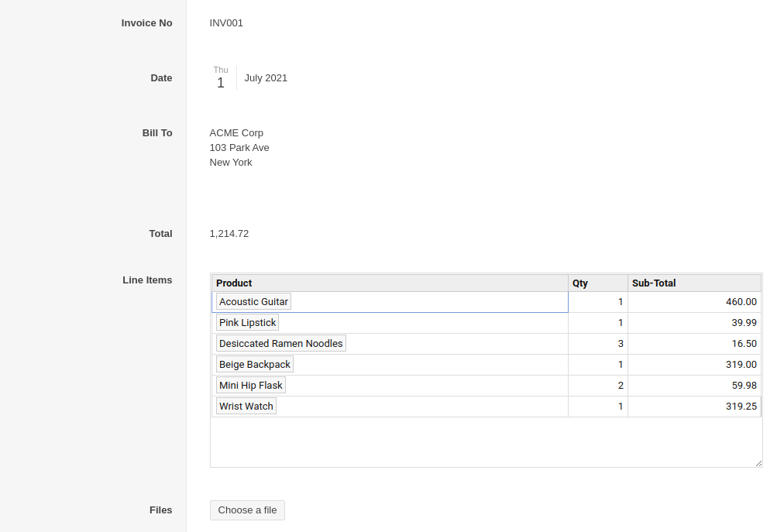This screenshot has width=784, height=532.
Task: Click the 1,214.72 total value
Action: pyautogui.click(x=229, y=234)
